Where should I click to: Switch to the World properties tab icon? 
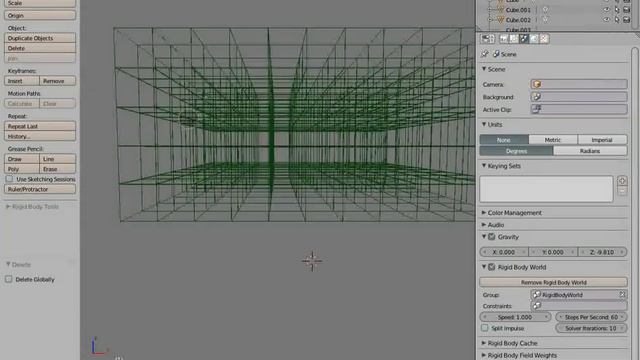coord(534,39)
